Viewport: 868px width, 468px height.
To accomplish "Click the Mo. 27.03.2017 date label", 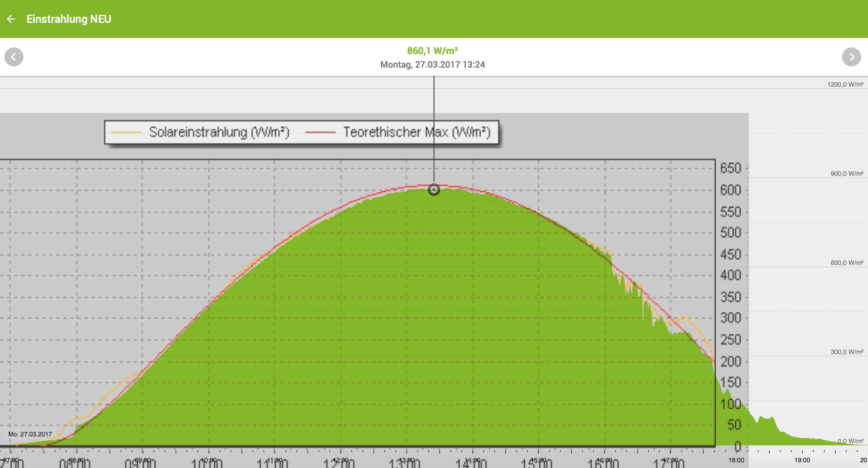I will click(30, 434).
